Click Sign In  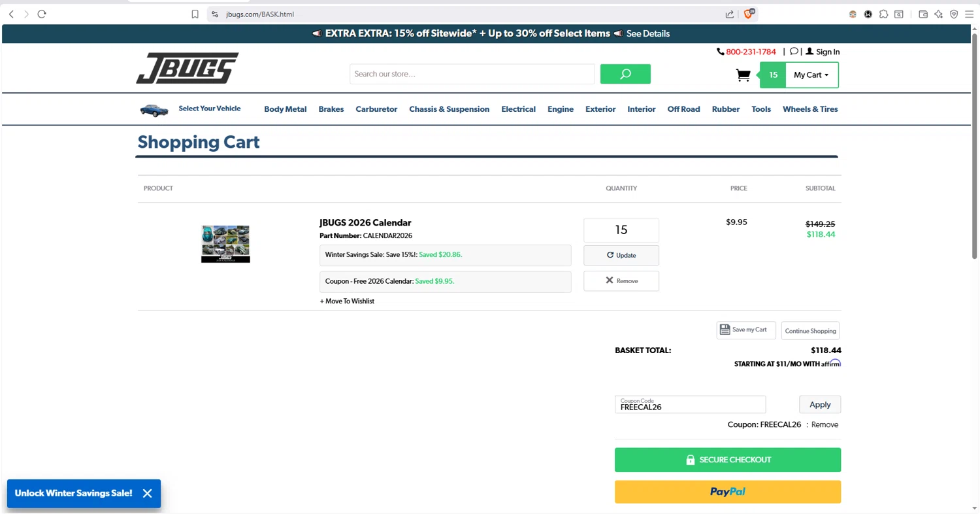pos(828,52)
